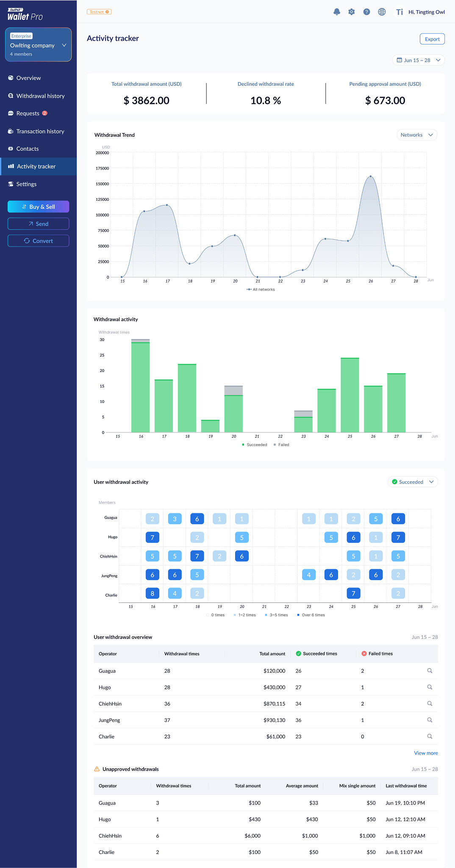Viewport: 455px width, 868px height.
Task: Toggle the Failed legend in Withdrawal activity
Action: pos(281,445)
